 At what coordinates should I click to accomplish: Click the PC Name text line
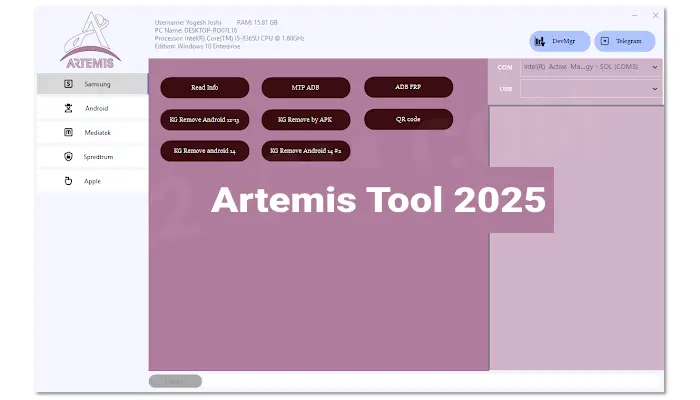point(196,30)
